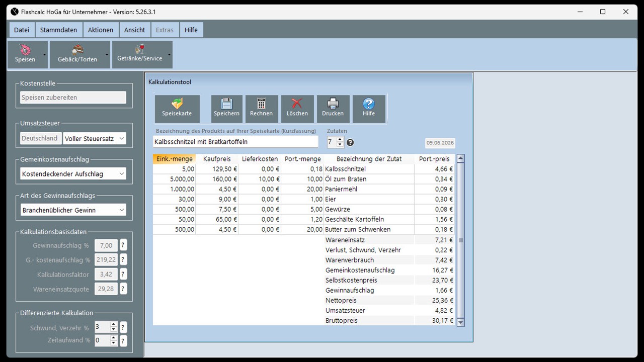Select the Speisen shrimp icon category

(25, 54)
